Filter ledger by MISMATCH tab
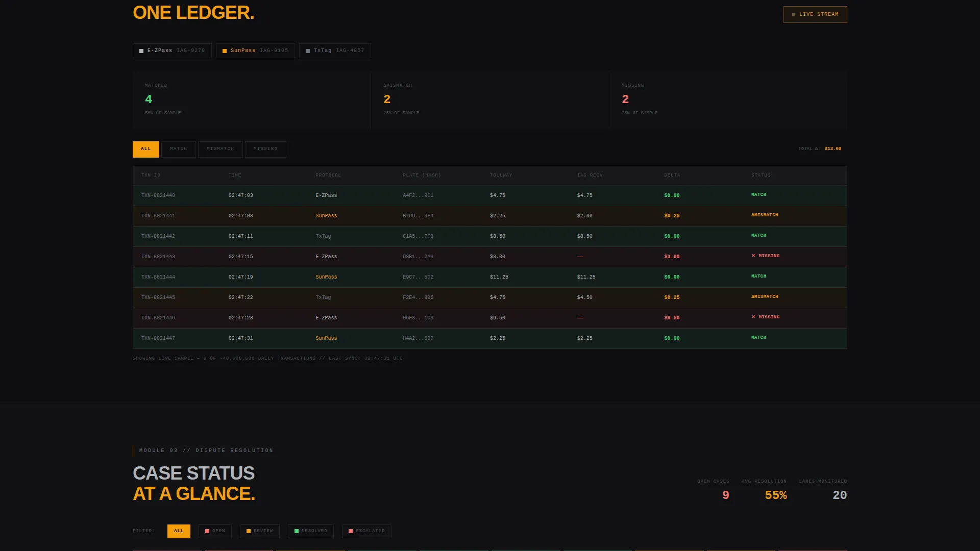Image resolution: width=980 pixels, height=551 pixels. click(220, 149)
